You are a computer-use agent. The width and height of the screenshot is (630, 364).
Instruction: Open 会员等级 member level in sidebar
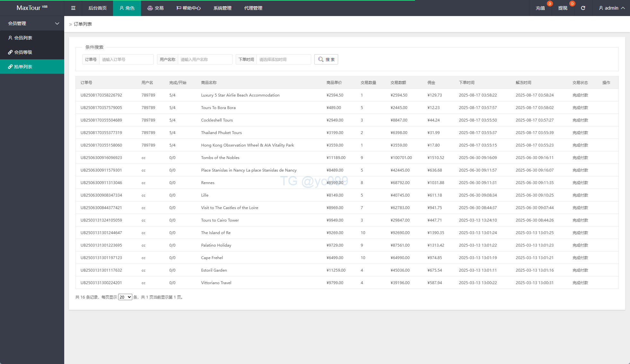click(x=23, y=52)
